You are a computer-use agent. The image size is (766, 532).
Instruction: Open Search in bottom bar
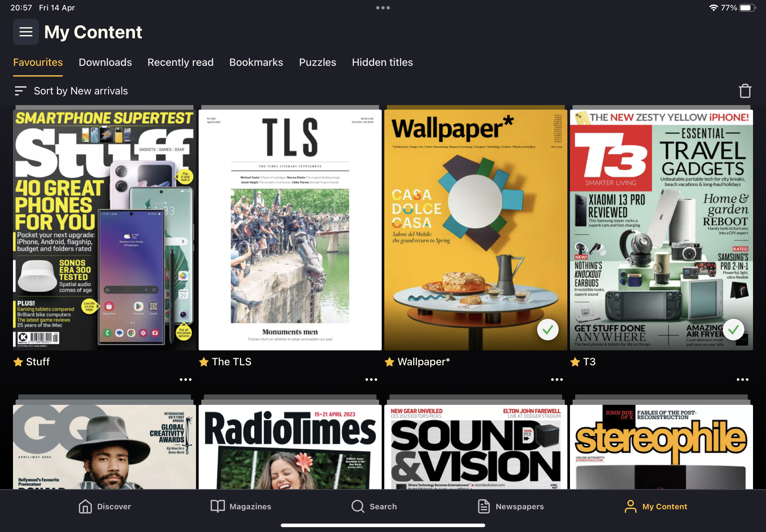click(x=374, y=506)
